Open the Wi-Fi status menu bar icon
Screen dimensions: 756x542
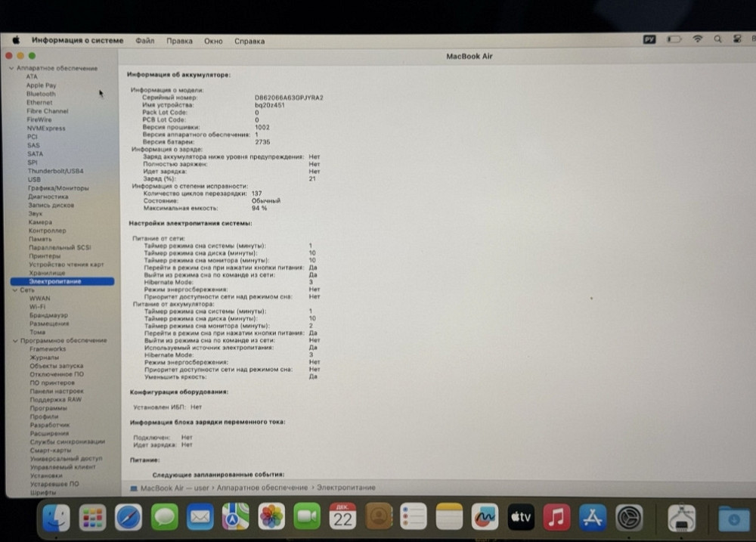[x=698, y=40]
